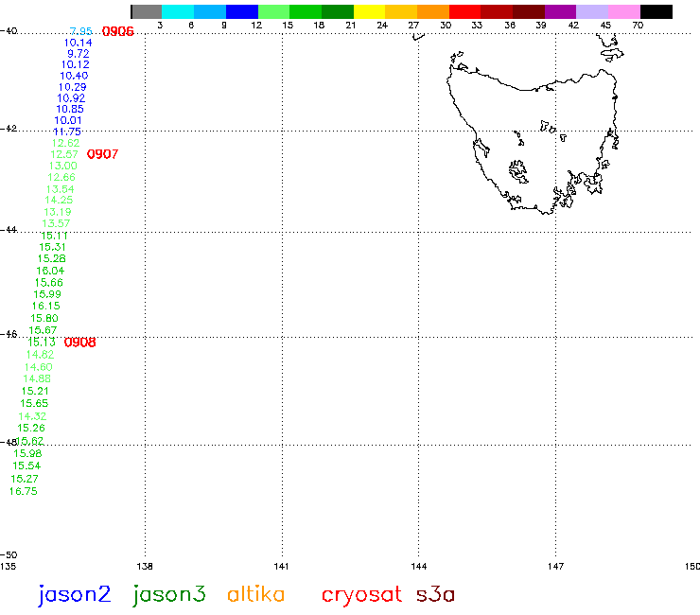Click the 12.62 value
Viewport: 700px width, 615px height.
[65, 143]
